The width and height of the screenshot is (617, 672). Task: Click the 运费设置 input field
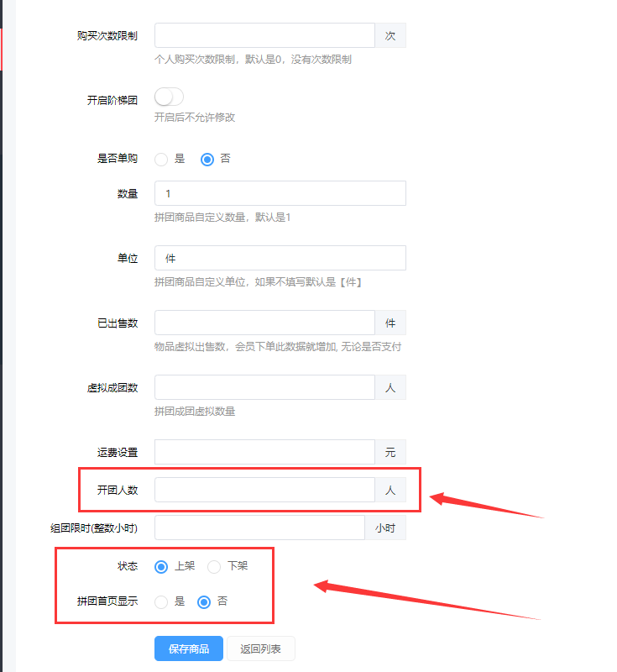264,452
